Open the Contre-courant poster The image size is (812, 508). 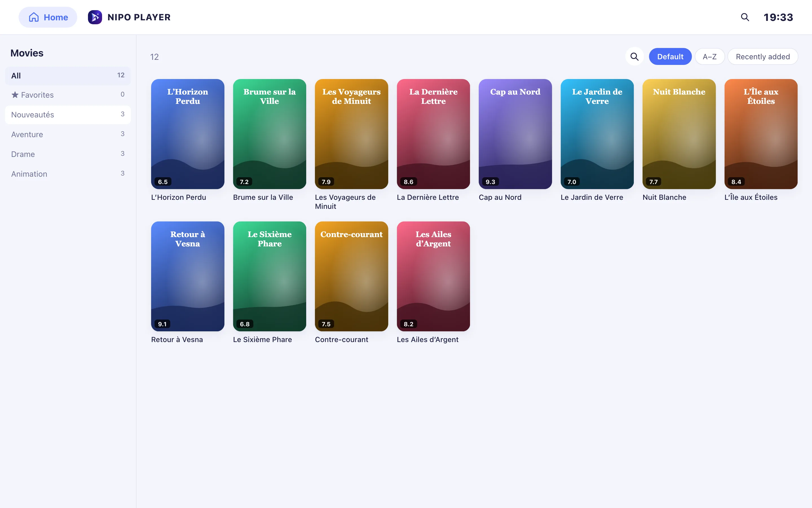(351, 276)
